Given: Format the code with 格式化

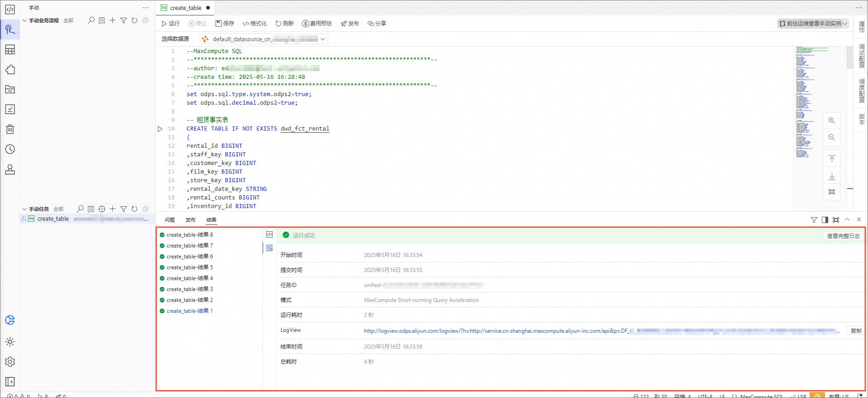Looking at the screenshot, I should click(x=255, y=24).
